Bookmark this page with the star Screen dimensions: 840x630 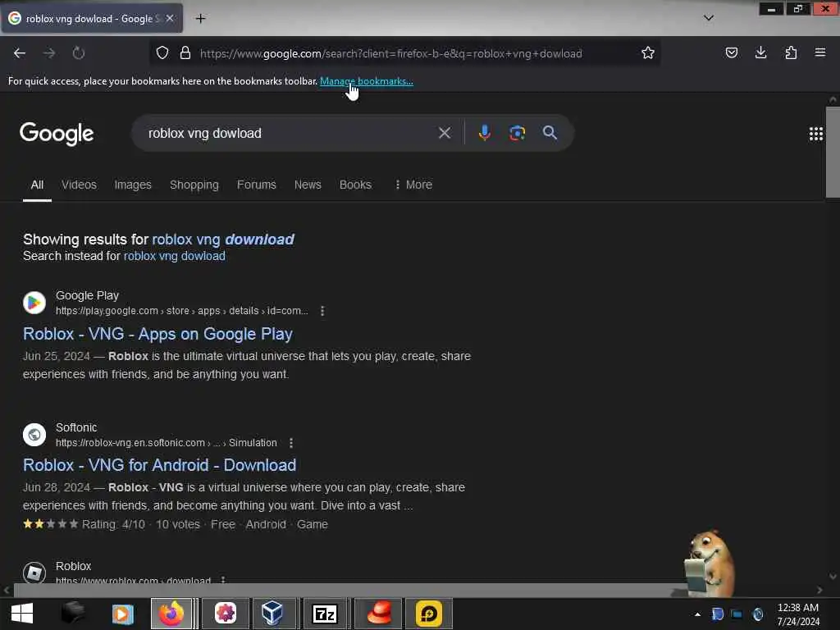coord(648,52)
